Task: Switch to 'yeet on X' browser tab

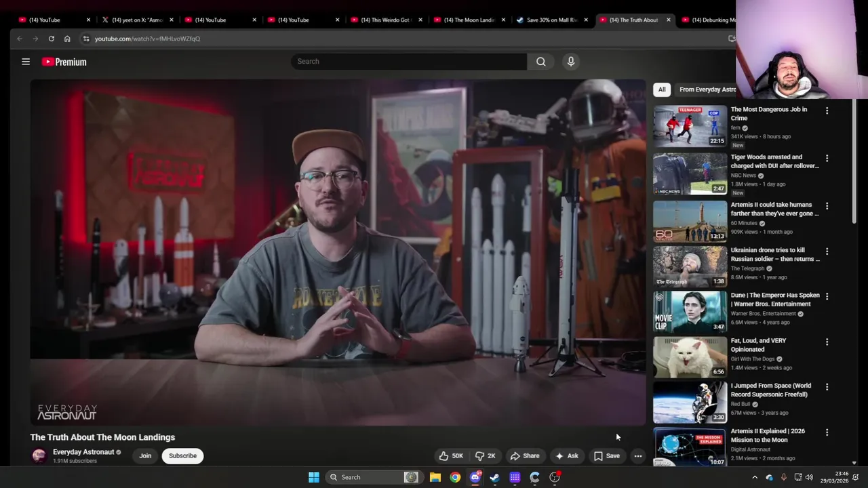Action: pos(136,20)
